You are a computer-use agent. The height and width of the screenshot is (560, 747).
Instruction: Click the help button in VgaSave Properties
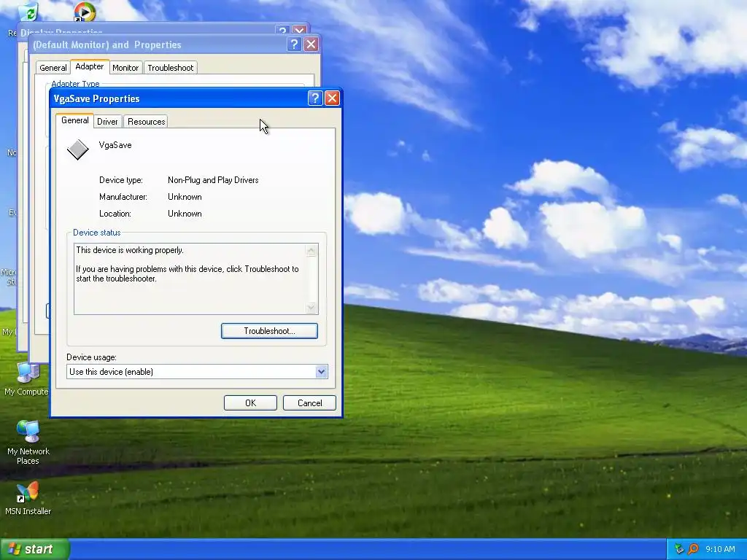tap(315, 98)
